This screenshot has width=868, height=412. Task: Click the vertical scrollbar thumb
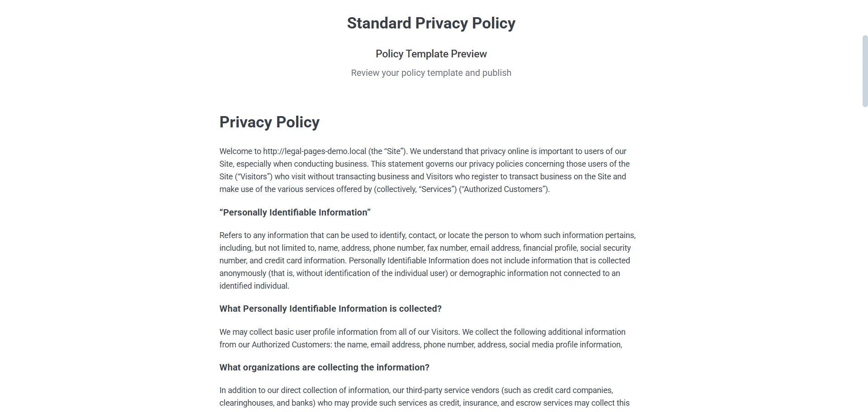point(865,71)
